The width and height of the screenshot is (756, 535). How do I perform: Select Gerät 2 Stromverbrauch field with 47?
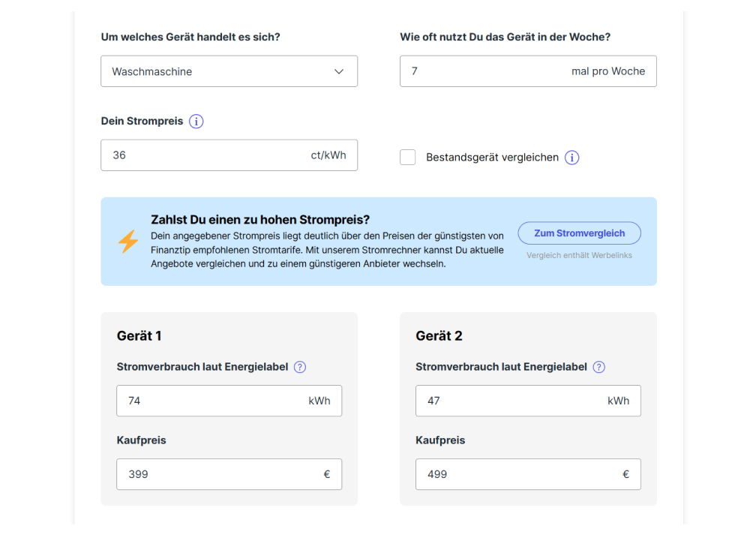click(528, 401)
